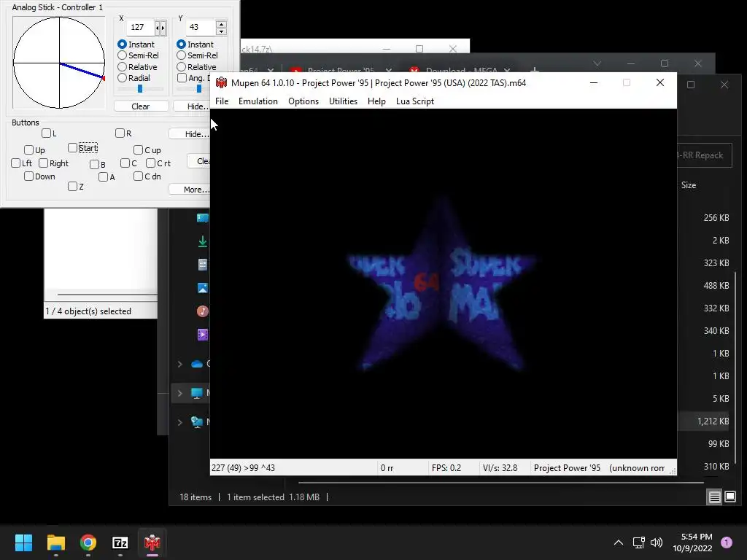
Task: Tick the C dn checkbox
Action: point(138,176)
